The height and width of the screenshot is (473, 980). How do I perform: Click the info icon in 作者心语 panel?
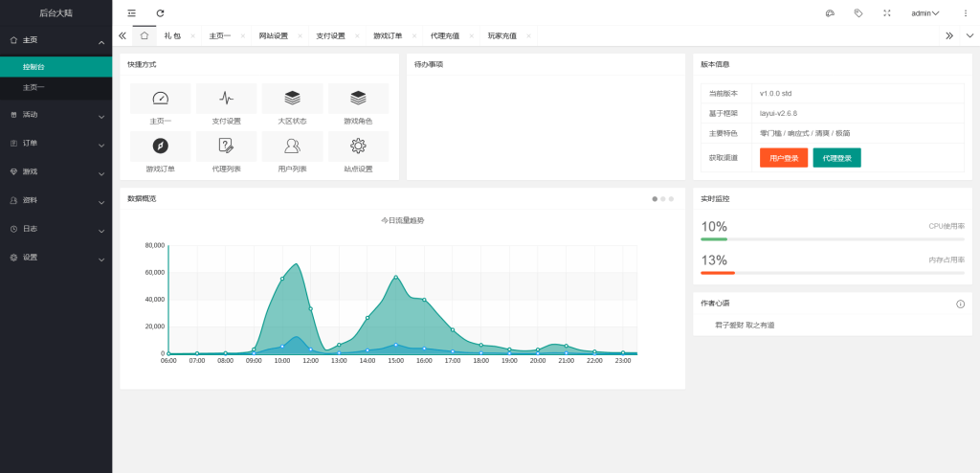[960, 304]
